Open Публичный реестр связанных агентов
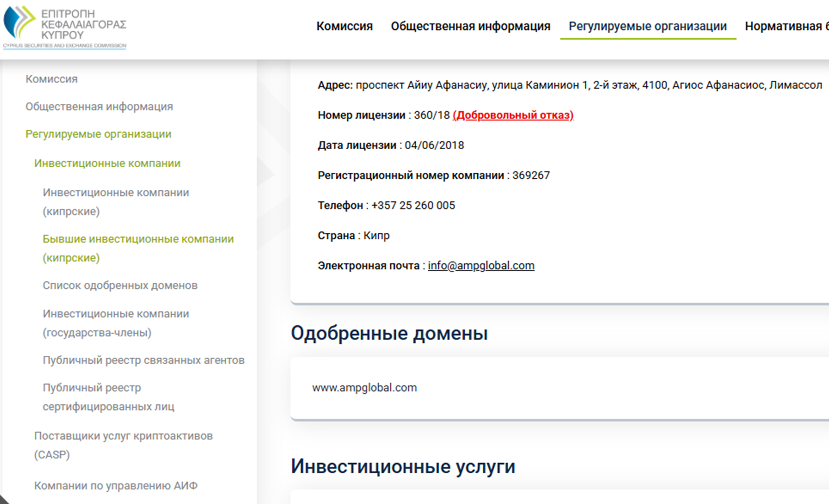 point(144,360)
